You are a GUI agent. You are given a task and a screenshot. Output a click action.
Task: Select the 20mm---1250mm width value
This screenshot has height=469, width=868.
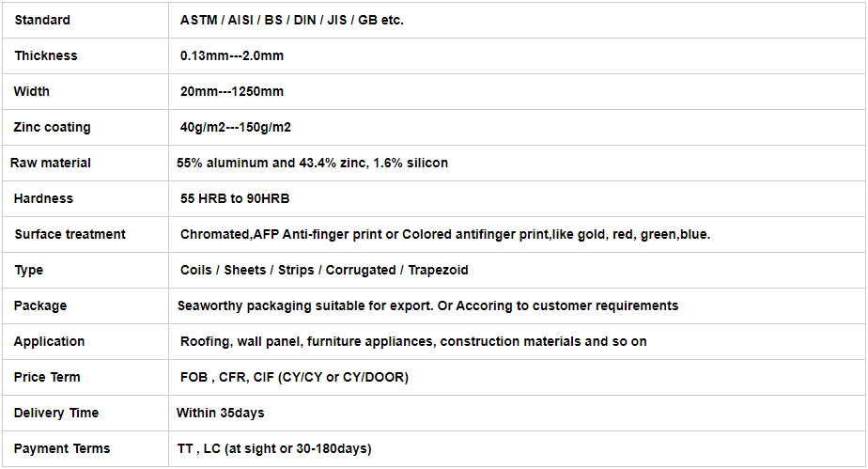coord(231,92)
